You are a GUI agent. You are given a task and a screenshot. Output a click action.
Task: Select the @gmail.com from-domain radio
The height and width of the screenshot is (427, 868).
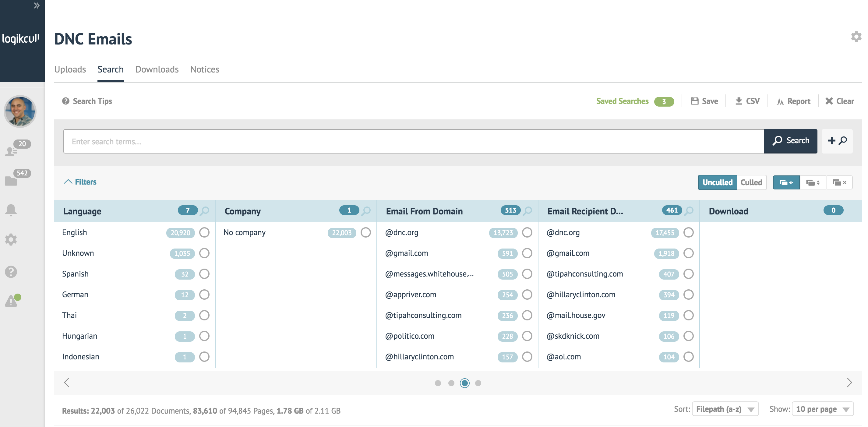pos(527,253)
